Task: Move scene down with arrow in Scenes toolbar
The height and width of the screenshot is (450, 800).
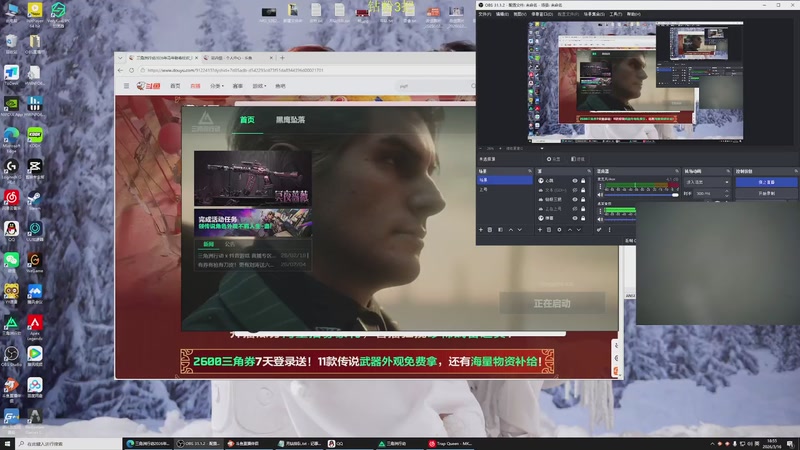Action: click(x=520, y=230)
